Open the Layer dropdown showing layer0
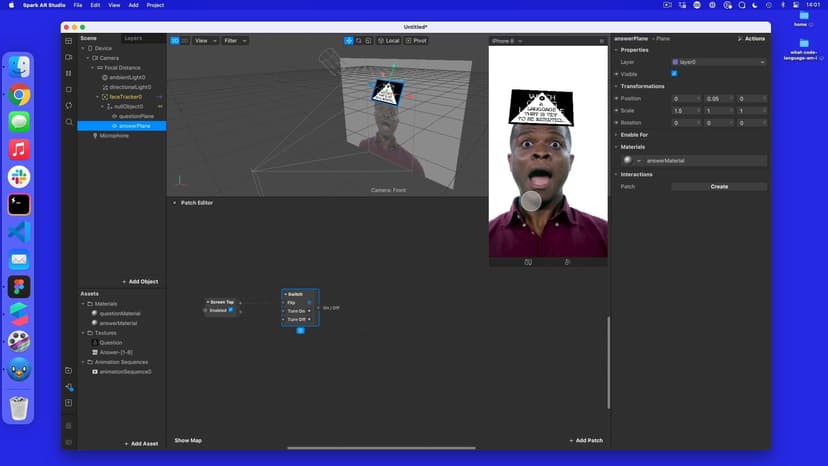The height and width of the screenshot is (466, 828). coord(719,62)
